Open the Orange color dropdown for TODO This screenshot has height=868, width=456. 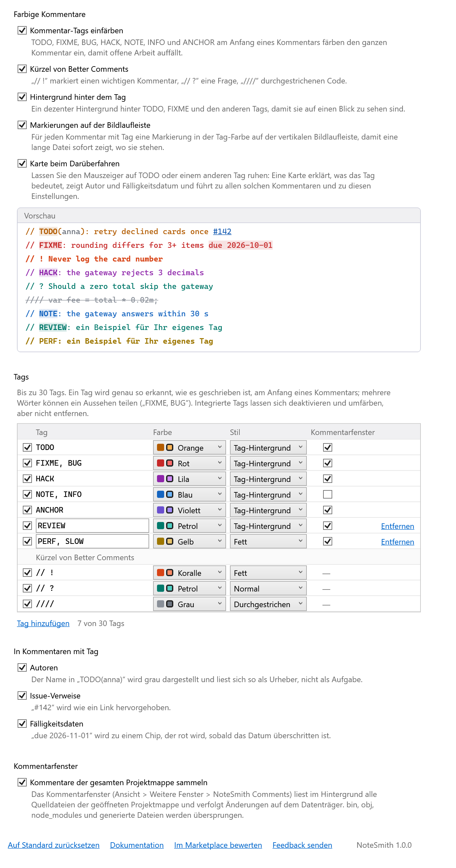[190, 447]
